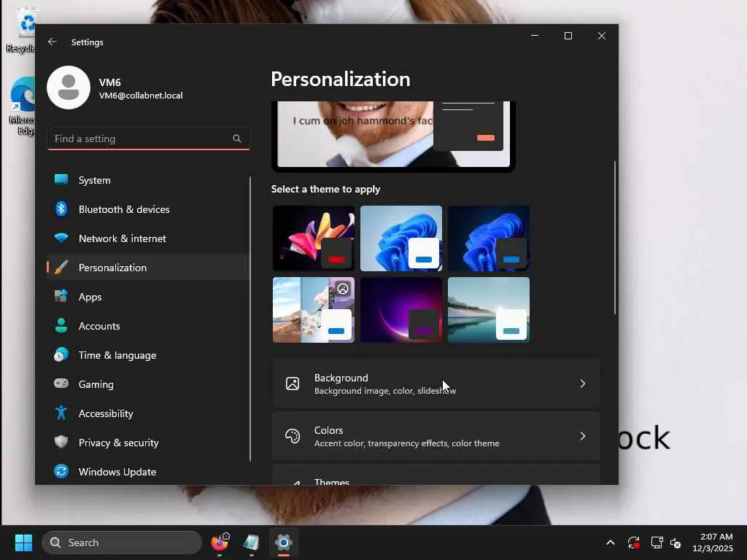
Task: Select Personalization in the sidebar menu
Action: [112, 268]
